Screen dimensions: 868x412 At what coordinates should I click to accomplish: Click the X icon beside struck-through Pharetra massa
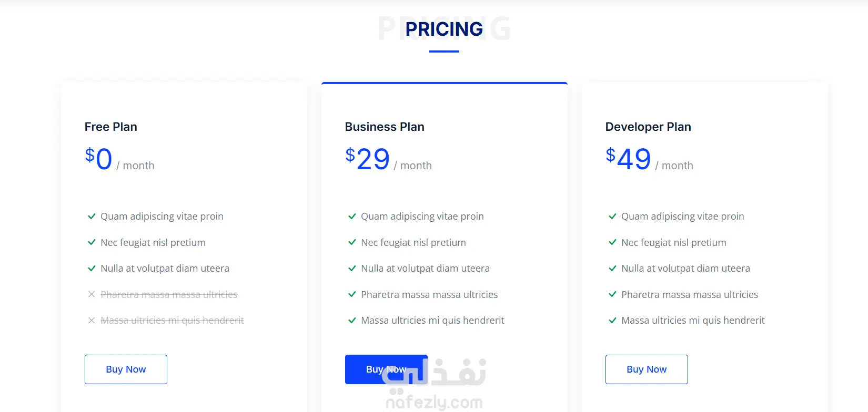(92, 294)
